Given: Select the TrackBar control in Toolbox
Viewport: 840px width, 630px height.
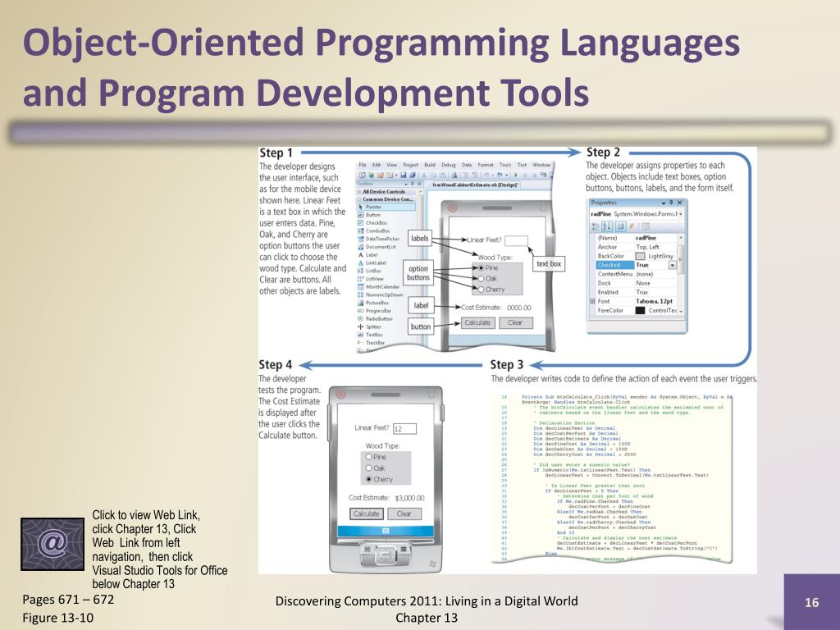Looking at the screenshot, I should click(x=371, y=343).
